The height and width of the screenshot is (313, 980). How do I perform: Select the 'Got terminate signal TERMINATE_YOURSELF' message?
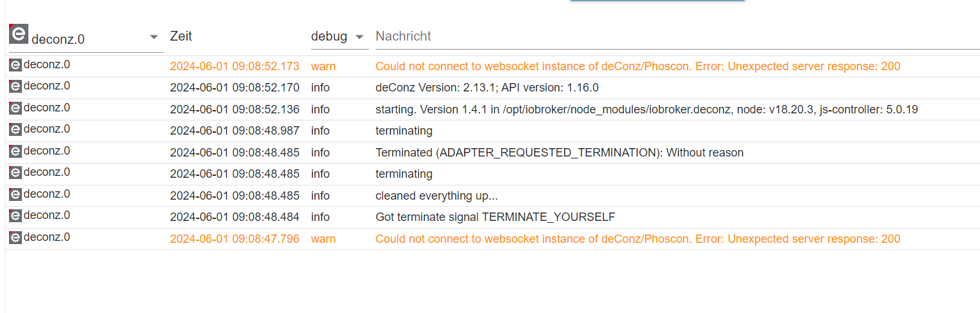[495, 218]
